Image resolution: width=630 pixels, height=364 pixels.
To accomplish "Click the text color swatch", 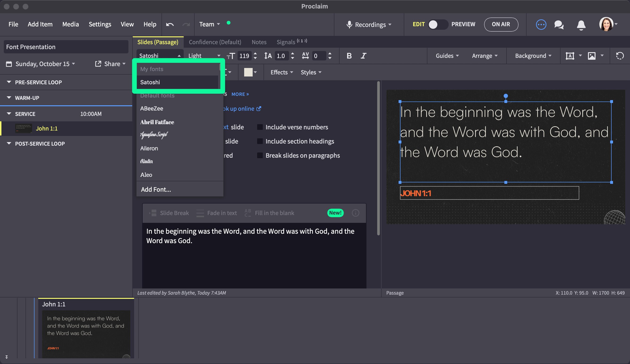I will pos(248,72).
